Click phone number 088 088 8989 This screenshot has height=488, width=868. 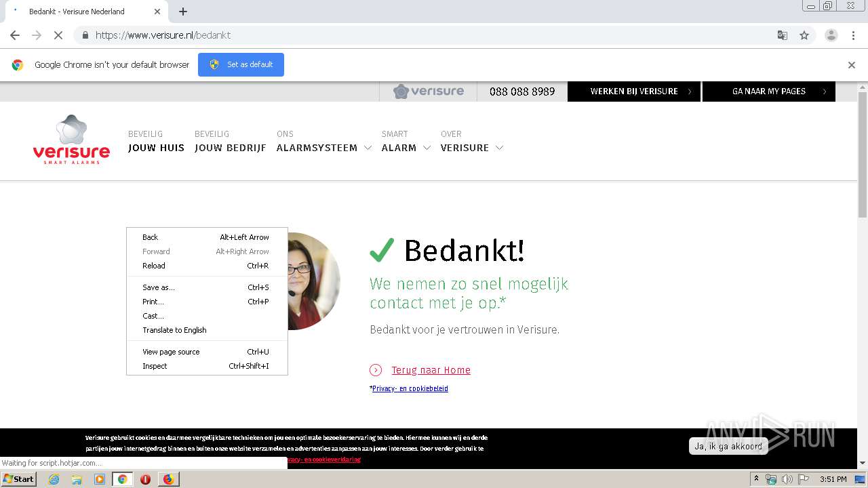(x=522, y=91)
